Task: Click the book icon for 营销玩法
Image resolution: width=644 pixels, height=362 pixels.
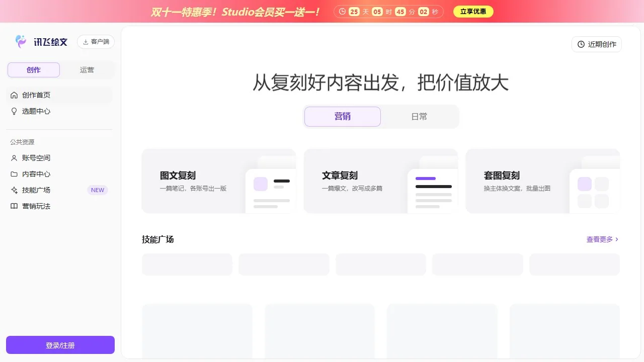Action: pos(14,206)
